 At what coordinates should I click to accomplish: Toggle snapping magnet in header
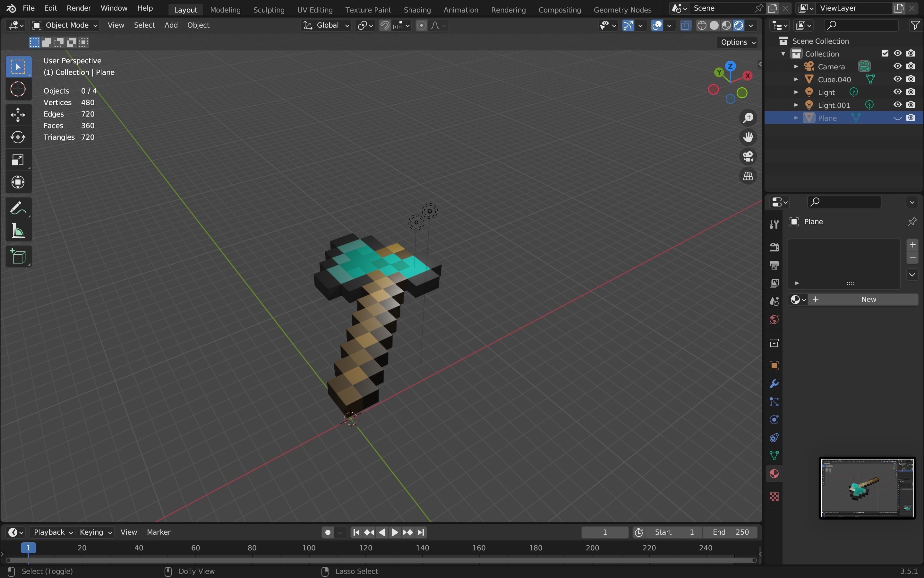point(385,25)
